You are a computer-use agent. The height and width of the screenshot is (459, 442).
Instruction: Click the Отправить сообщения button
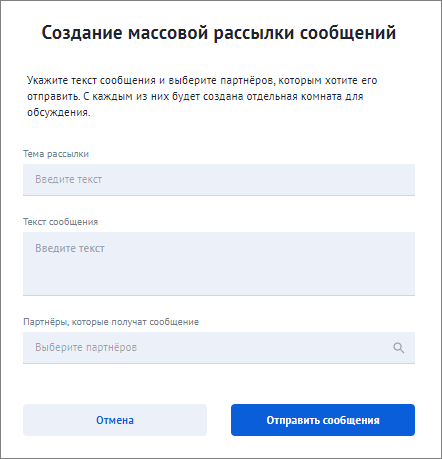tap(323, 420)
